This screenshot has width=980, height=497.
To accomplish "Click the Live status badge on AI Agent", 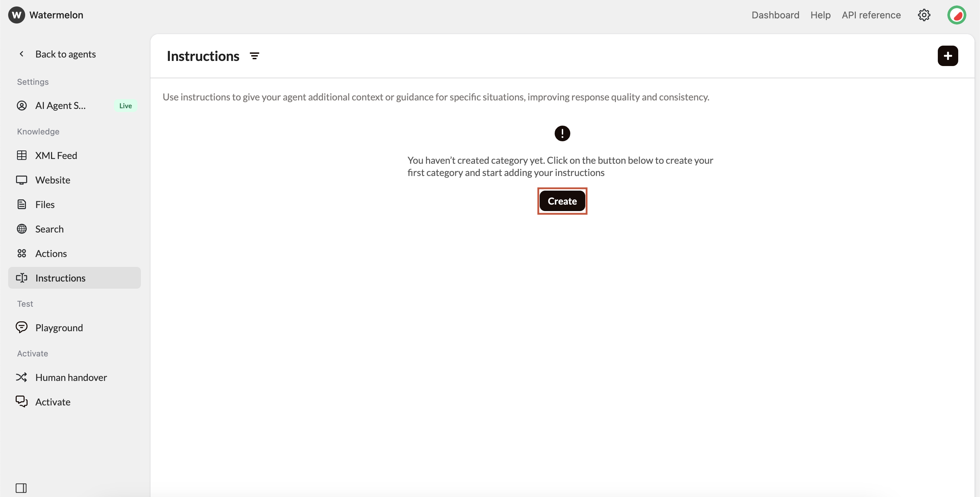I will point(126,106).
